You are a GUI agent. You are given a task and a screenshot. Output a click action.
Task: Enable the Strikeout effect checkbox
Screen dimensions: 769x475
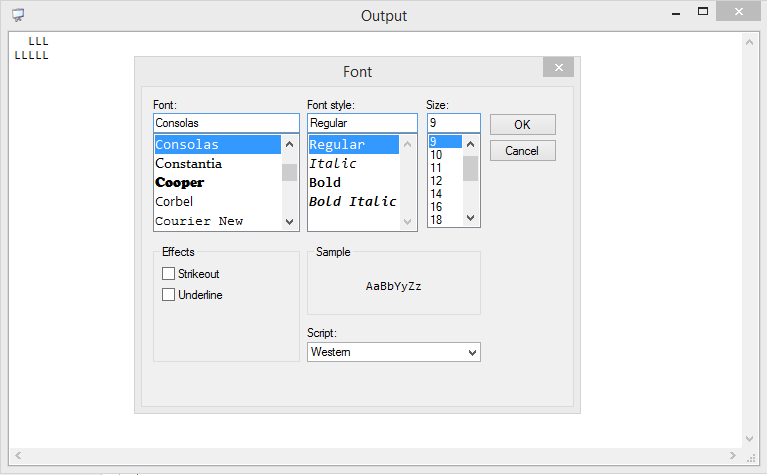coord(168,274)
